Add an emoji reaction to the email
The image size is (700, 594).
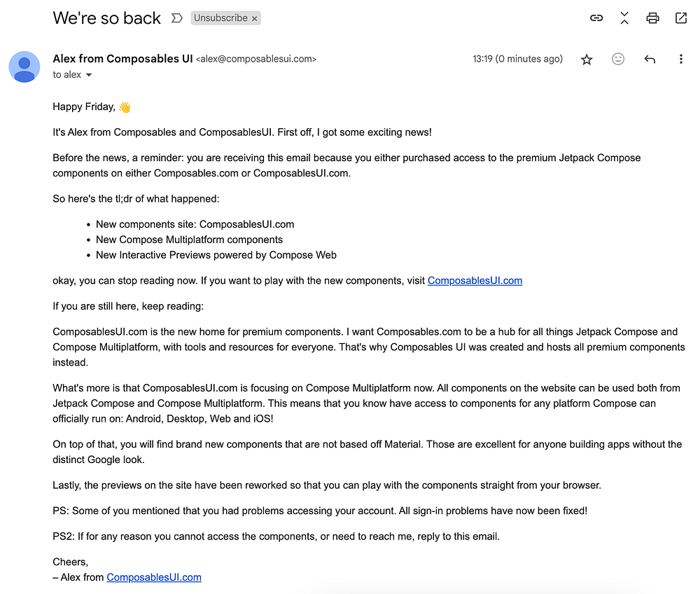(618, 60)
